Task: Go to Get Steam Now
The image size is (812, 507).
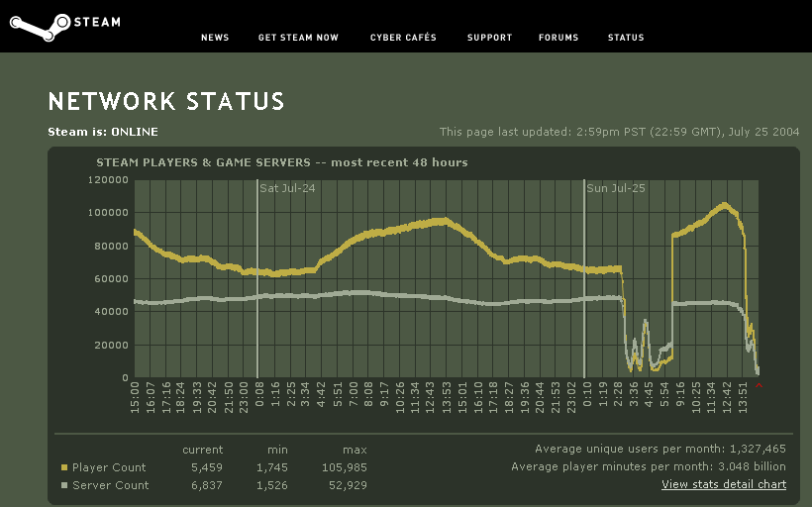Action: coord(298,38)
